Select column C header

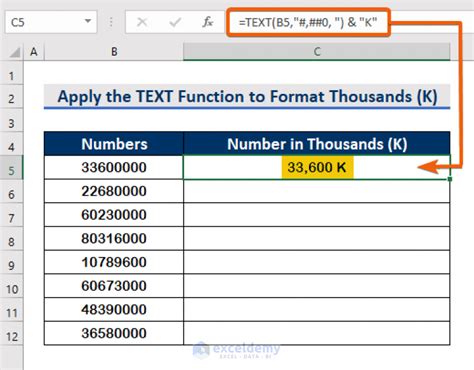pos(317,52)
